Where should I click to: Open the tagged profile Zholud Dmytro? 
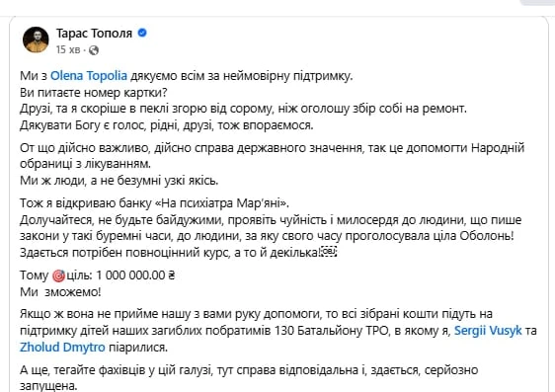62,347
